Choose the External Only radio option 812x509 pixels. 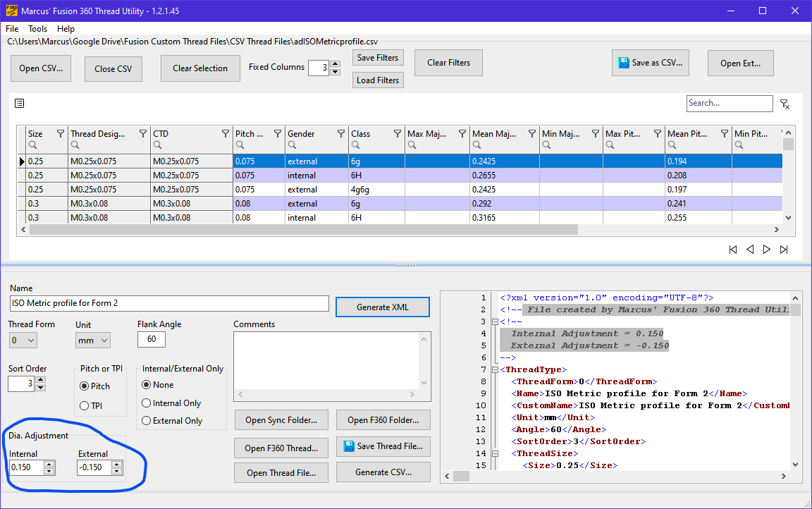coord(147,421)
